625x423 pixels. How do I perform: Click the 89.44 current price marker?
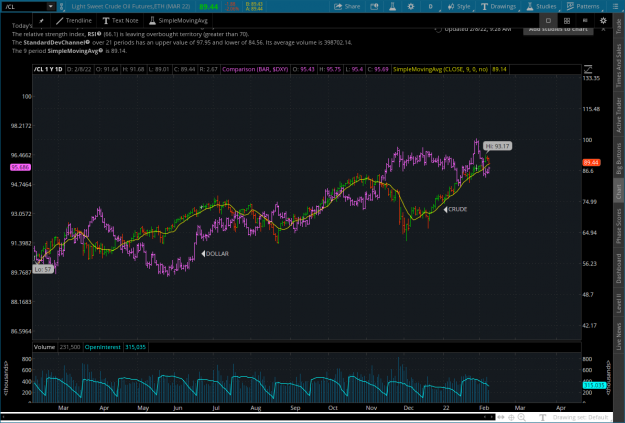[x=591, y=163]
